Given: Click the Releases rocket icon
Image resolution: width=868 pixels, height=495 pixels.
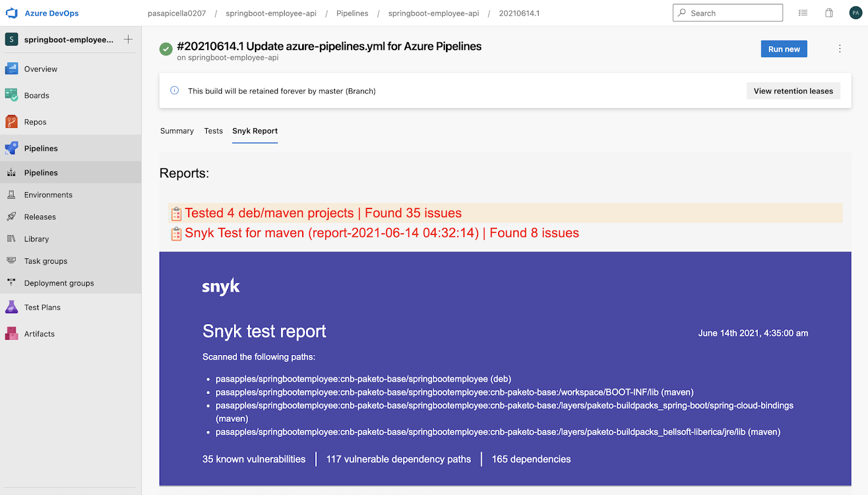Looking at the screenshot, I should [x=11, y=217].
